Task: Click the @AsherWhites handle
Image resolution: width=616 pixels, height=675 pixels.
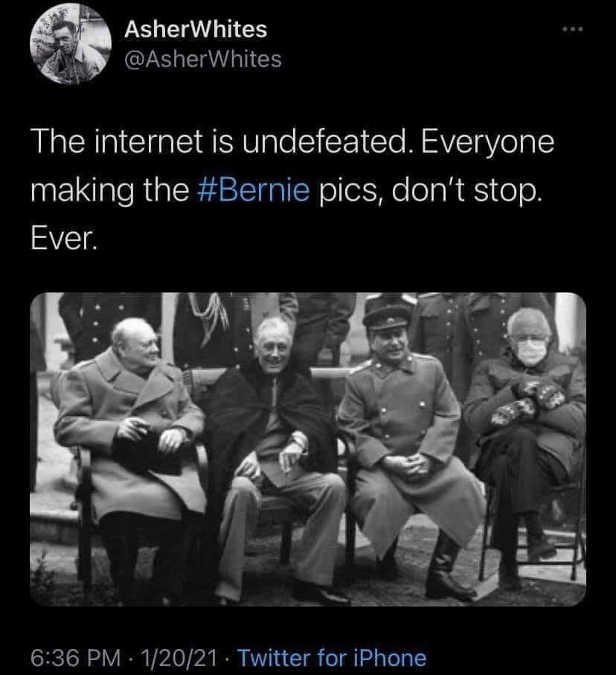Action: tap(203, 59)
